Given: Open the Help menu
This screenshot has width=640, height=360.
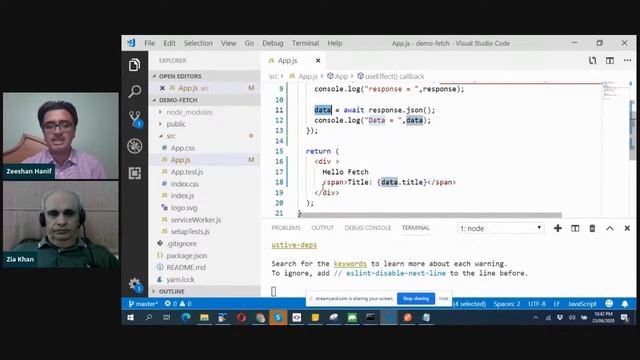Looking at the screenshot, I should click(x=335, y=43).
